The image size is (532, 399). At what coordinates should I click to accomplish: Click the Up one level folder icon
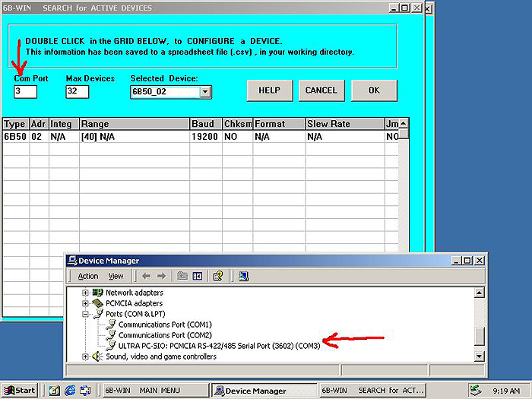click(x=182, y=276)
